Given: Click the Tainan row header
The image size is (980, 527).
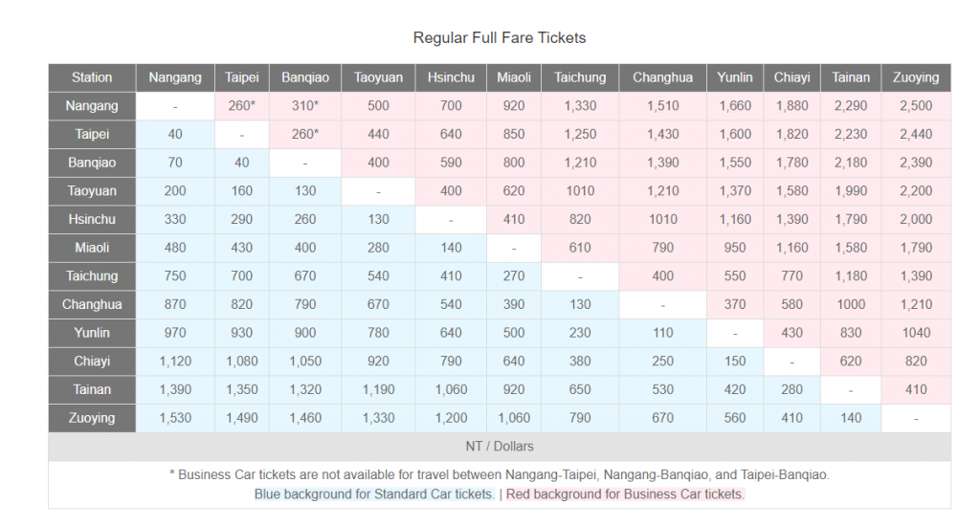Looking at the screenshot, I should pyautogui.click(x=92, y=389).
